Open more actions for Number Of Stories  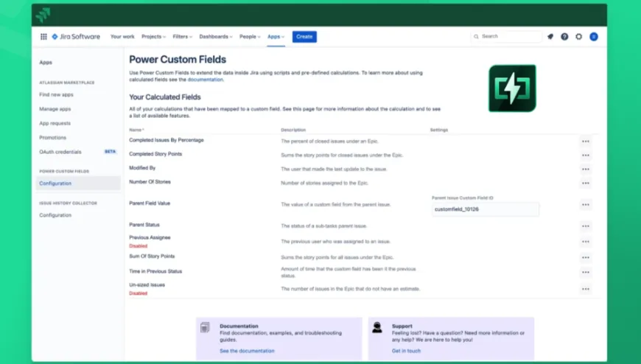[x=586, y=183]
